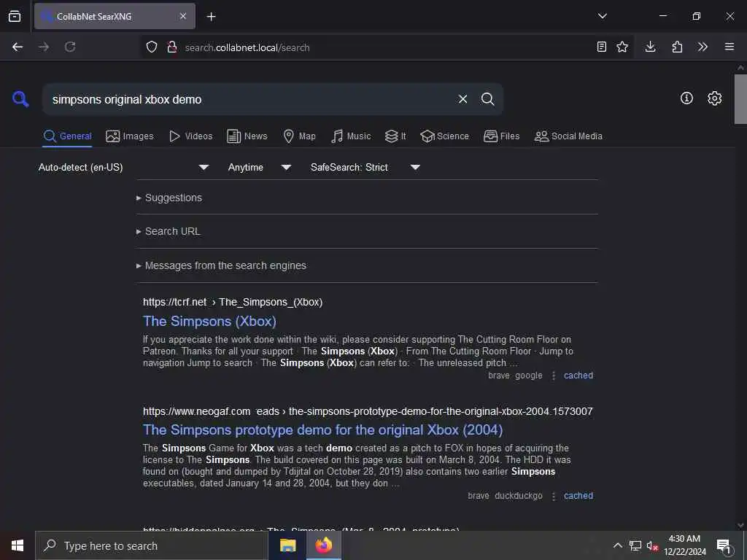Open Firefox application hamburger menu
The height and width of the screenshot is (560, 747).
729,47
